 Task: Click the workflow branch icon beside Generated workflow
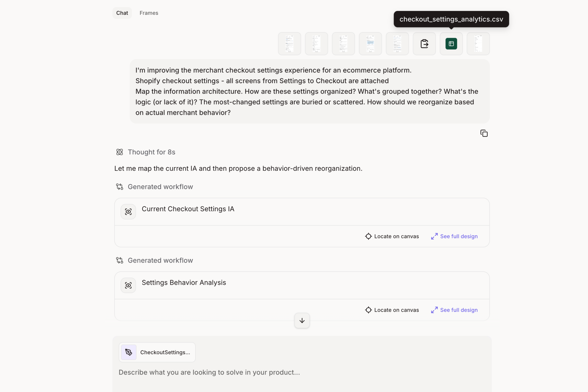click(119, 186)
